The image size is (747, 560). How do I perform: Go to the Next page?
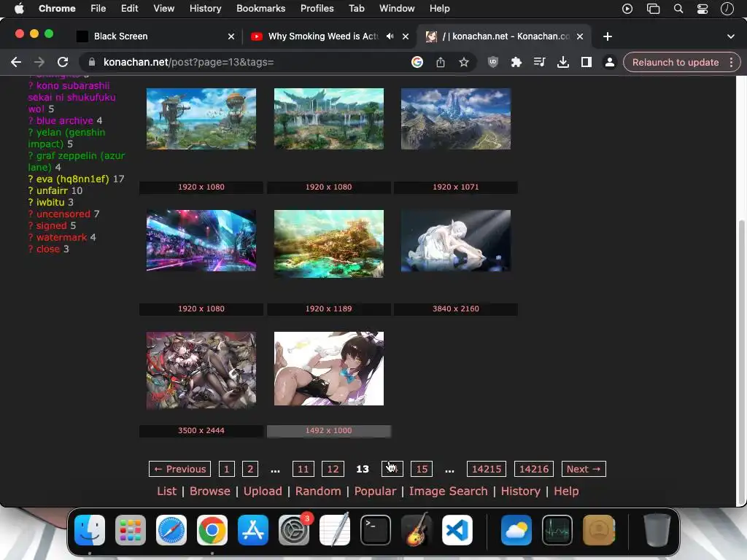click(x=584, y=469)
